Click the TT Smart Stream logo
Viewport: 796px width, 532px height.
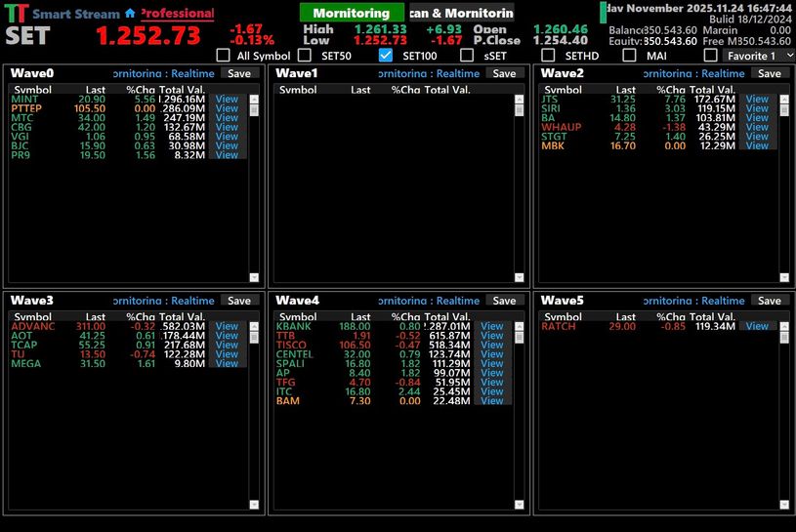[x=15, y=14]
